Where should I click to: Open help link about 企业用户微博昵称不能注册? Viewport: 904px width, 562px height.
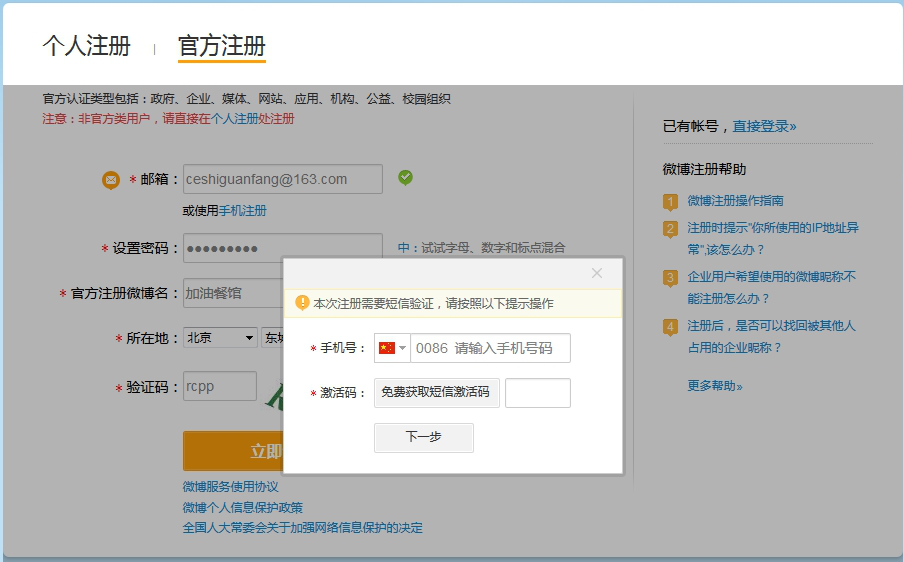771,288
